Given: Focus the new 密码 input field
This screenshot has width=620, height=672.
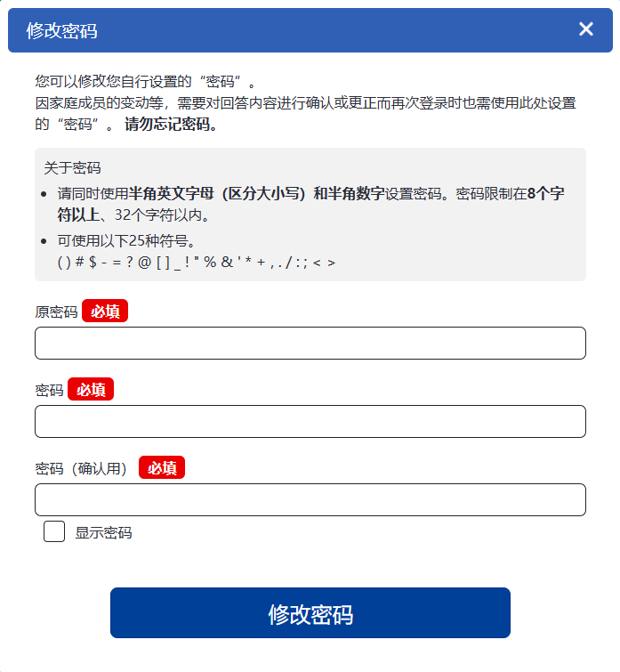Looking at the screenshot, I should (x=310, y=421).
